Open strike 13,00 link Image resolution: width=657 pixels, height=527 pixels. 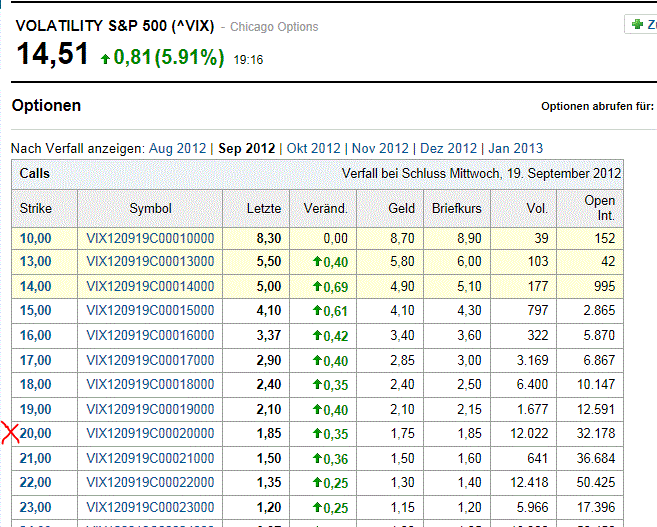[x=36, y=261]
